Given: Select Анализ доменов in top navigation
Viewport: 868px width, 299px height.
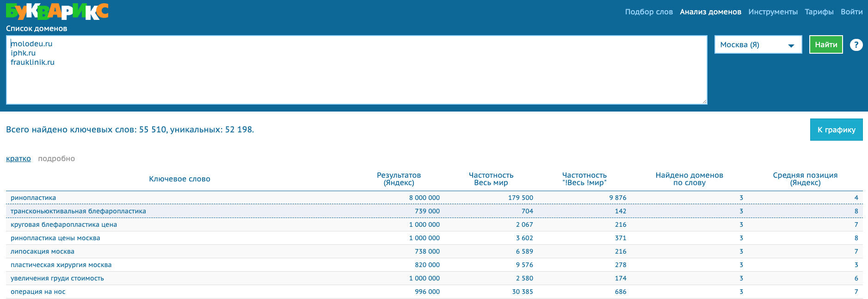Looking at the screenshot, I should coord(710,12).
